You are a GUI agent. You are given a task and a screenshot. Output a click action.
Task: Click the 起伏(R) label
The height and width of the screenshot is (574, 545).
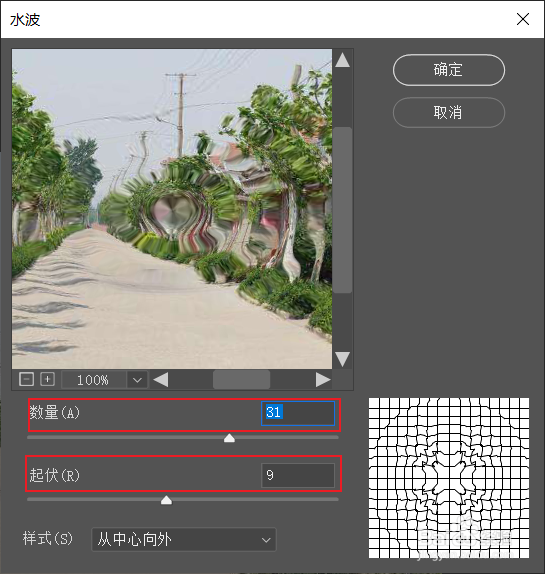click(x=55, y=475)
